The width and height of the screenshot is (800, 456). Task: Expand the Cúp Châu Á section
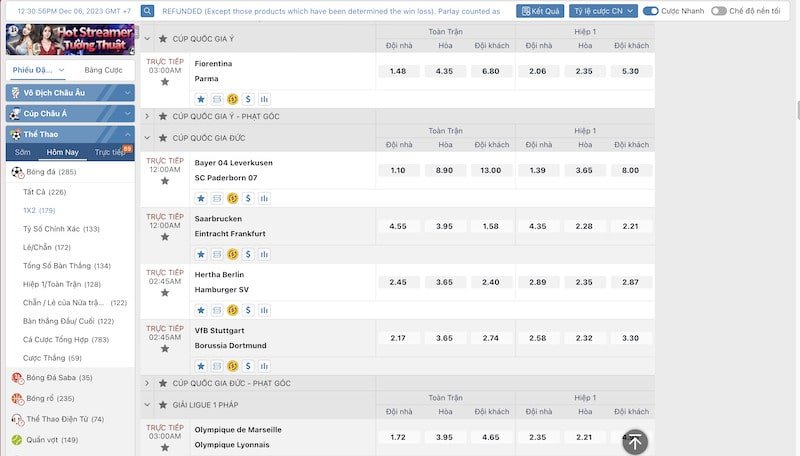(x=70, y=114)
